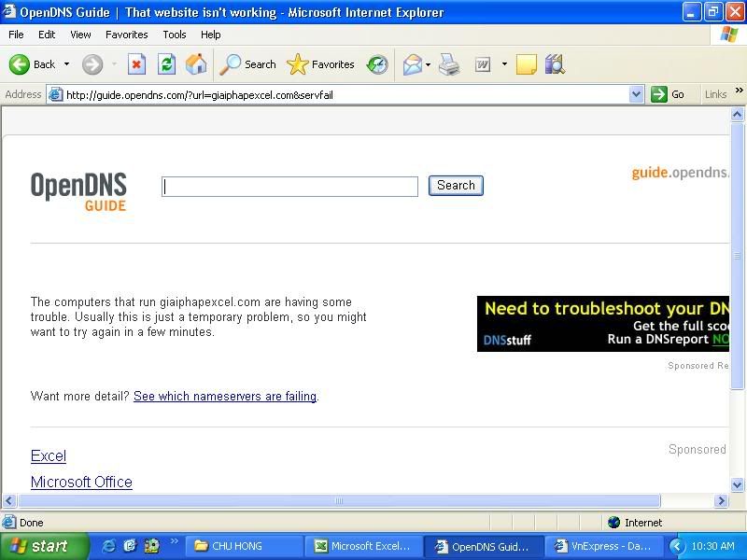Open the Favorites menu
The image size is (747, 560).
127,35
